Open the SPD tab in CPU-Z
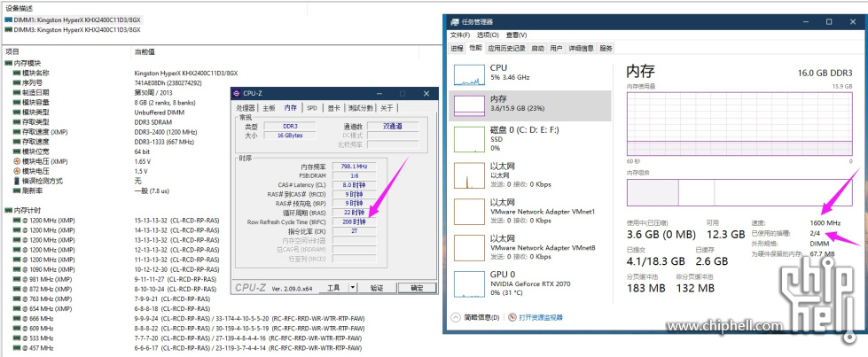 coord(312,108)
